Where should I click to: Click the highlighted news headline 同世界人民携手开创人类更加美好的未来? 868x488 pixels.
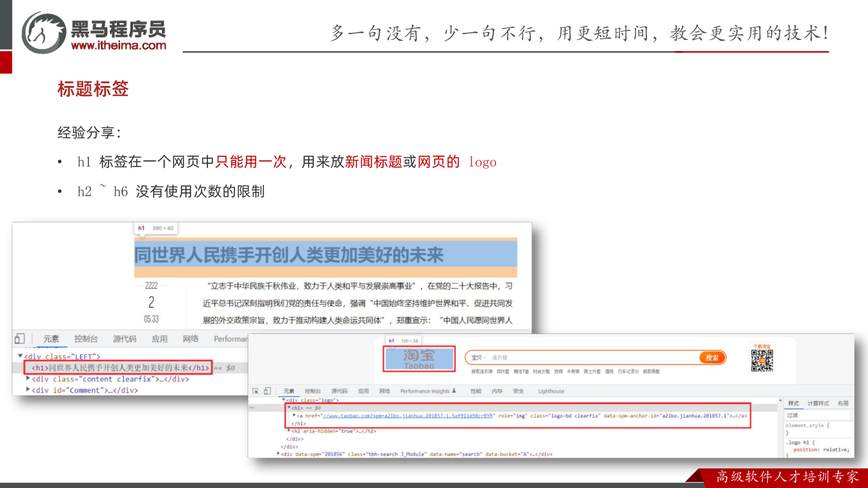[289, 255]
